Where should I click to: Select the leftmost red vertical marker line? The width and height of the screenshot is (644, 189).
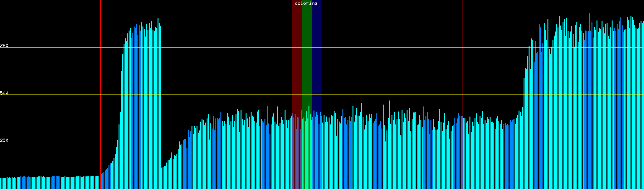pos(101,79)
